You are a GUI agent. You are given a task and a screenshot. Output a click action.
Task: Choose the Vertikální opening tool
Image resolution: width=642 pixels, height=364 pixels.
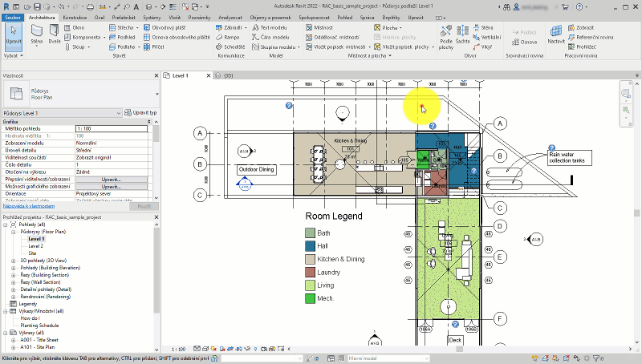487,37
